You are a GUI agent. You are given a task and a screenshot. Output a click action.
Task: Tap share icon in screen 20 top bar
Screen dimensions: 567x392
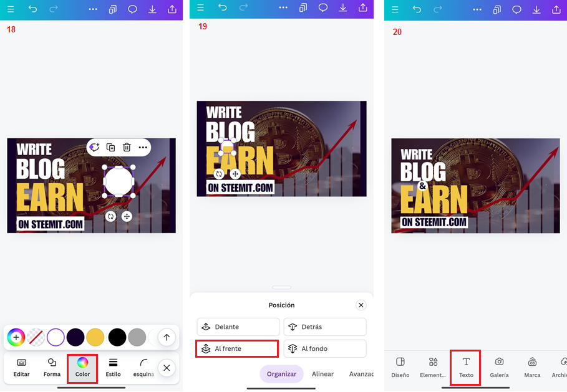[x=556, y=9]
